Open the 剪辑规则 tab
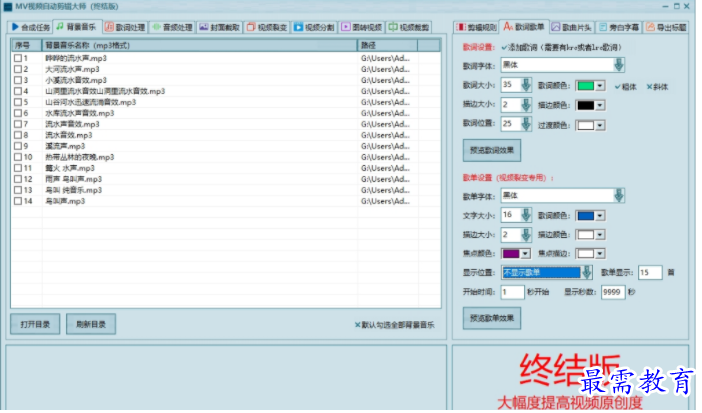 (476, 27)
